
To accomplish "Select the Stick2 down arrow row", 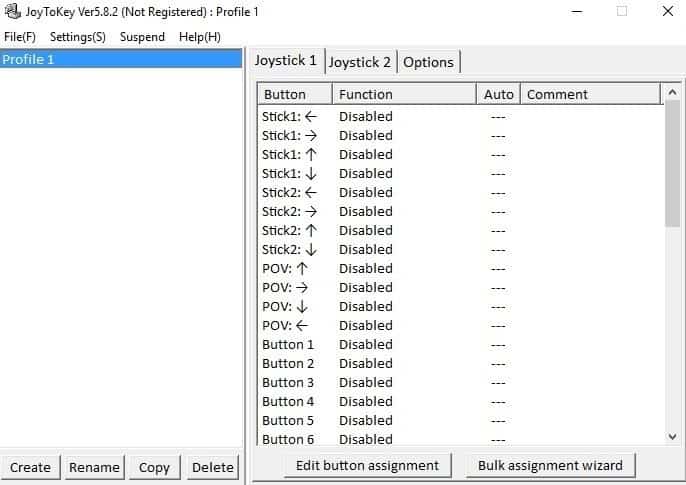I will coord(461,250).
